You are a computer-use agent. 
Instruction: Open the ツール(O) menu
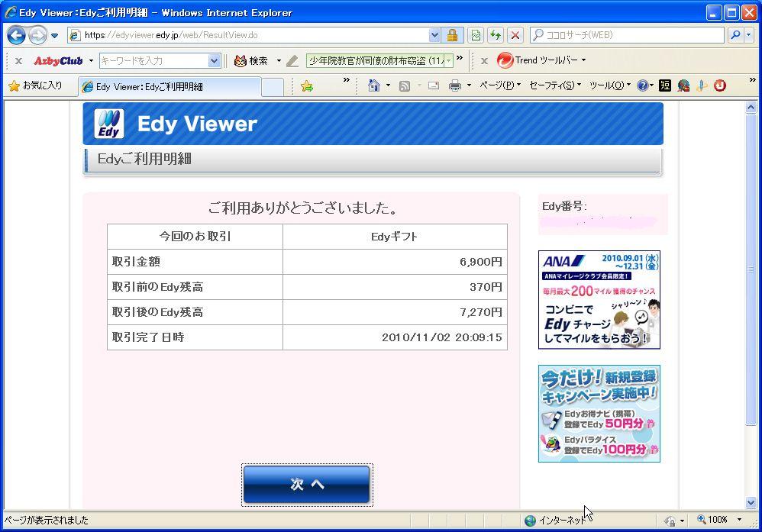(x=610, y=85)
